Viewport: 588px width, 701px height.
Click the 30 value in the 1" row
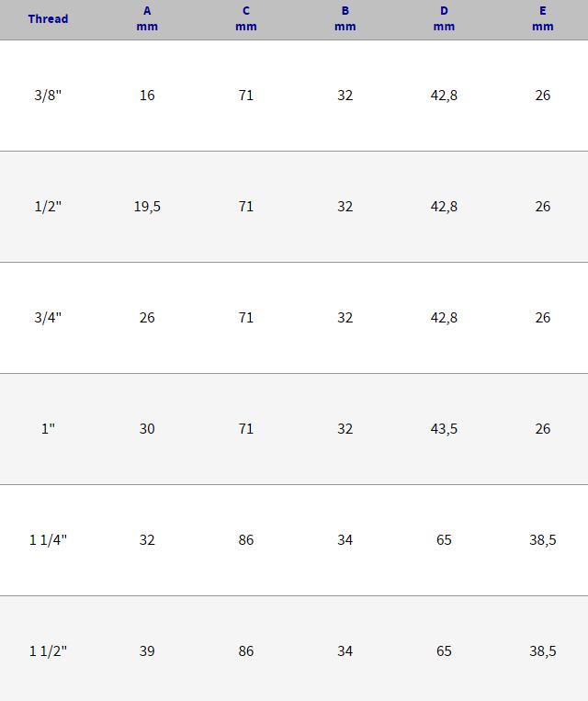(147, 429)
